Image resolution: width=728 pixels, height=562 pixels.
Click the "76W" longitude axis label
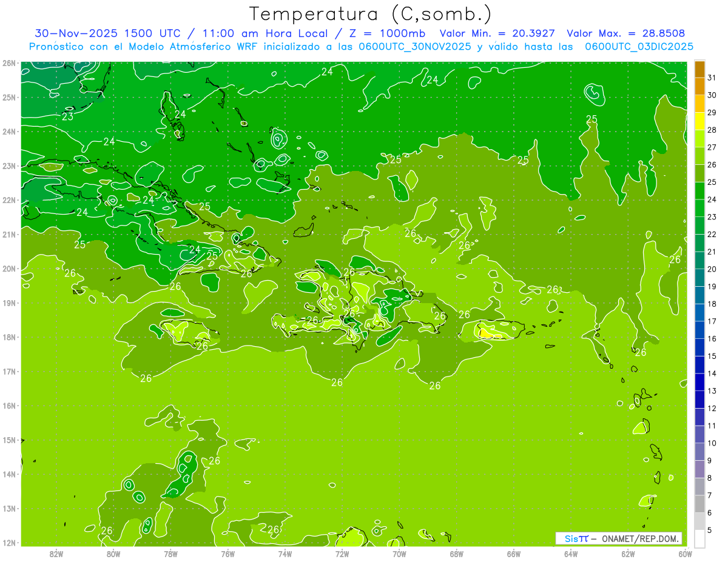point(227,554)
